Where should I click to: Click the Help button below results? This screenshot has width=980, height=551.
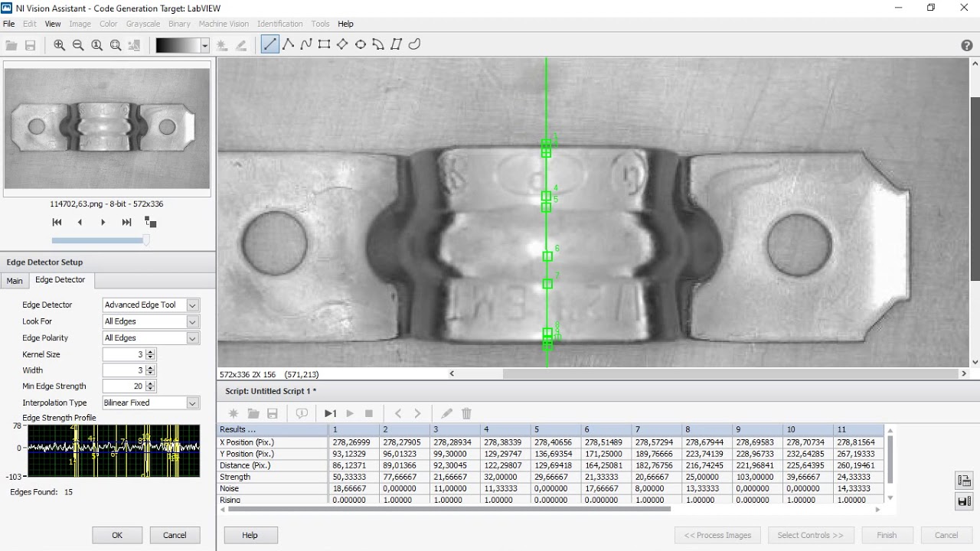click(x=250, y=535)
